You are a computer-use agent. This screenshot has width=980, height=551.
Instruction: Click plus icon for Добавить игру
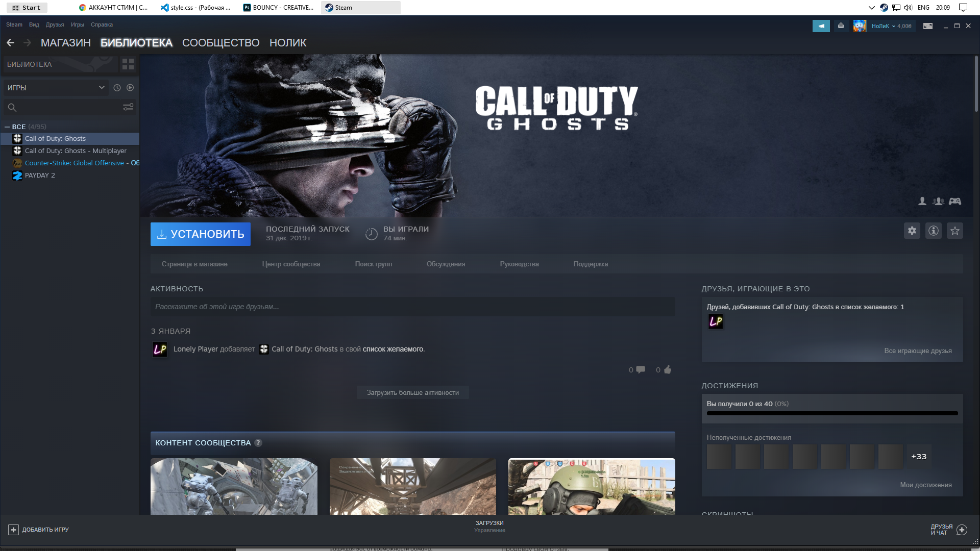[13, 530]
